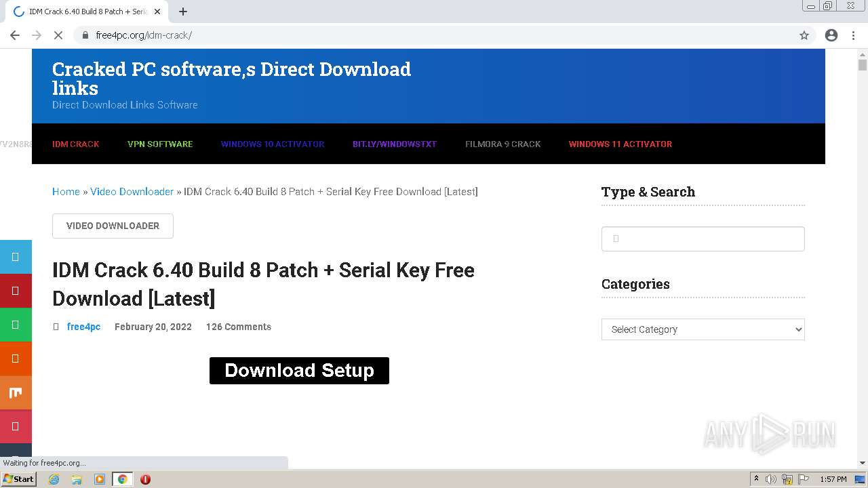View site security lock info
Viewport: 868px width, 488px height.
pyautogui.click(x=85, y=35)
